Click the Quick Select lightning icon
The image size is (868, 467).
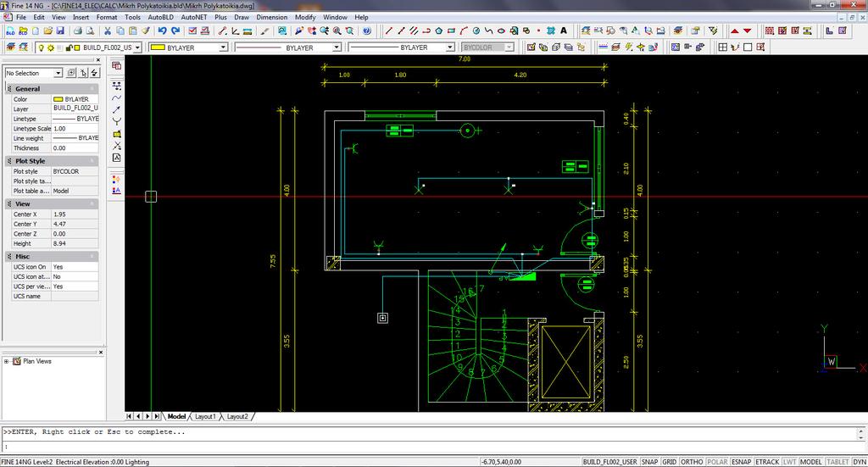pos(95,73)
